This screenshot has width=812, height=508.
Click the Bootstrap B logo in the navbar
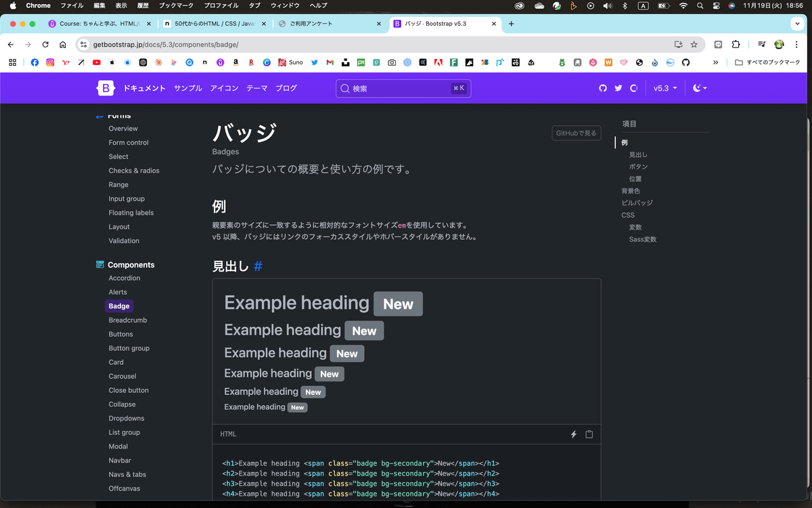[x=106, y=88]
